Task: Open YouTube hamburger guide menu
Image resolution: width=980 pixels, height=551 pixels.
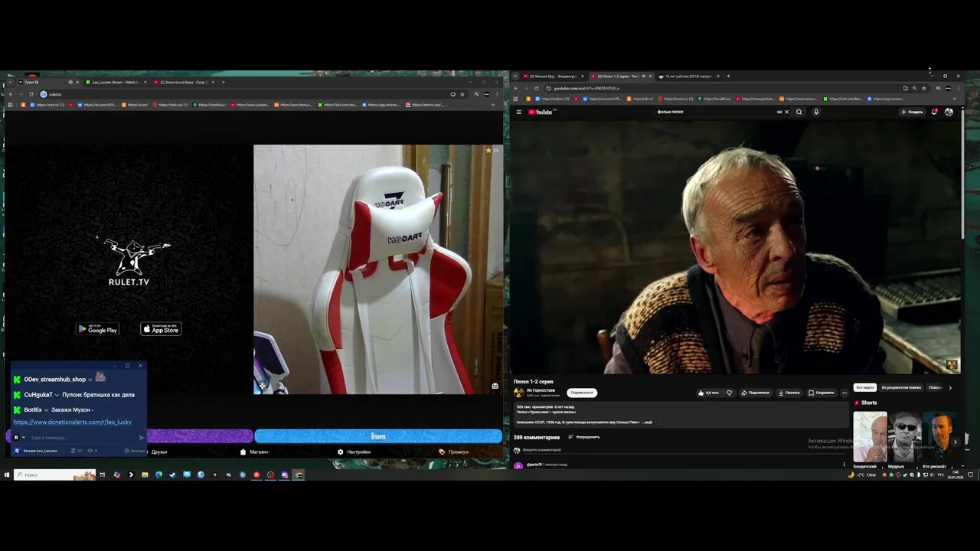Action: pos(518,112)
